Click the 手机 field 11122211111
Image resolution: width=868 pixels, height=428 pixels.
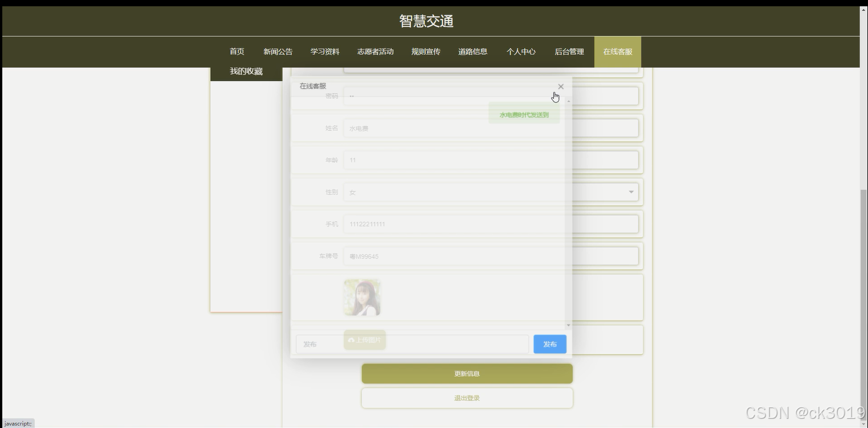point(491,225)
